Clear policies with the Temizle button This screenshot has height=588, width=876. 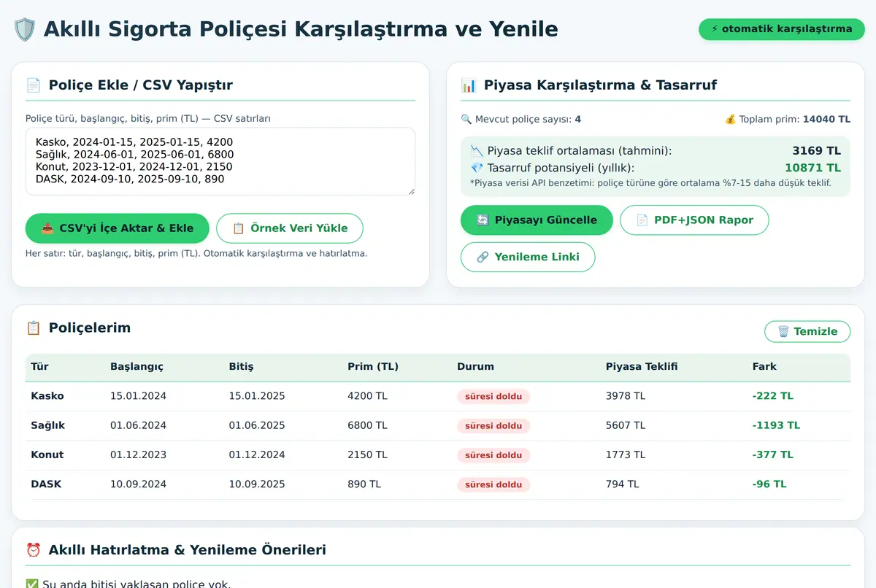[807, 331]
